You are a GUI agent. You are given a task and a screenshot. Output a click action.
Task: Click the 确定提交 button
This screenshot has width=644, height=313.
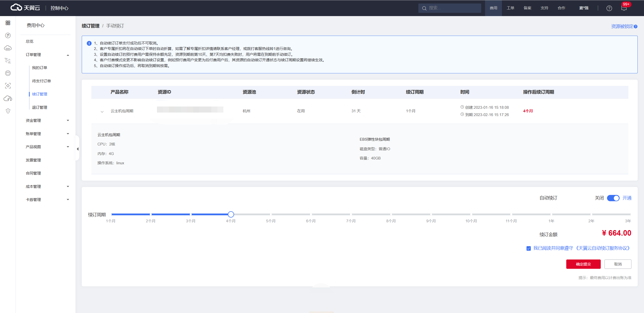click(x=583, y=264)
